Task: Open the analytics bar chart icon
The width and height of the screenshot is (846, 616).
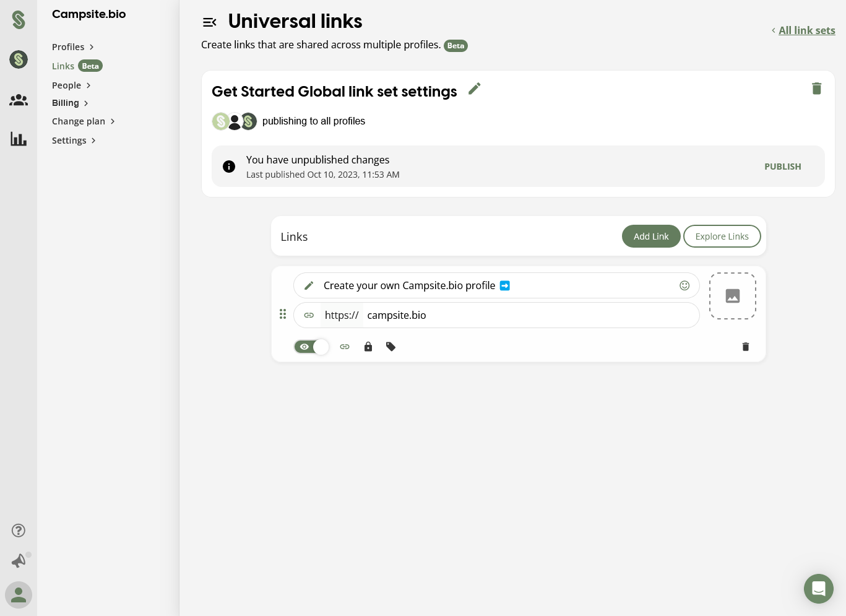Action: coord(19,139)
